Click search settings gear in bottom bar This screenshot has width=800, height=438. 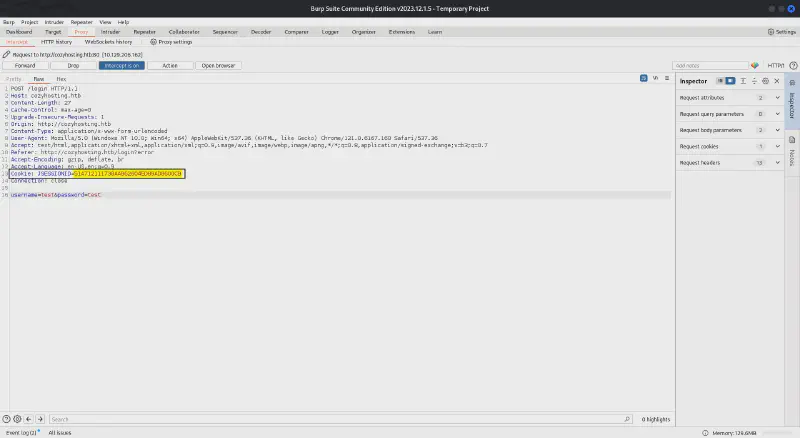tap(18, 418)
